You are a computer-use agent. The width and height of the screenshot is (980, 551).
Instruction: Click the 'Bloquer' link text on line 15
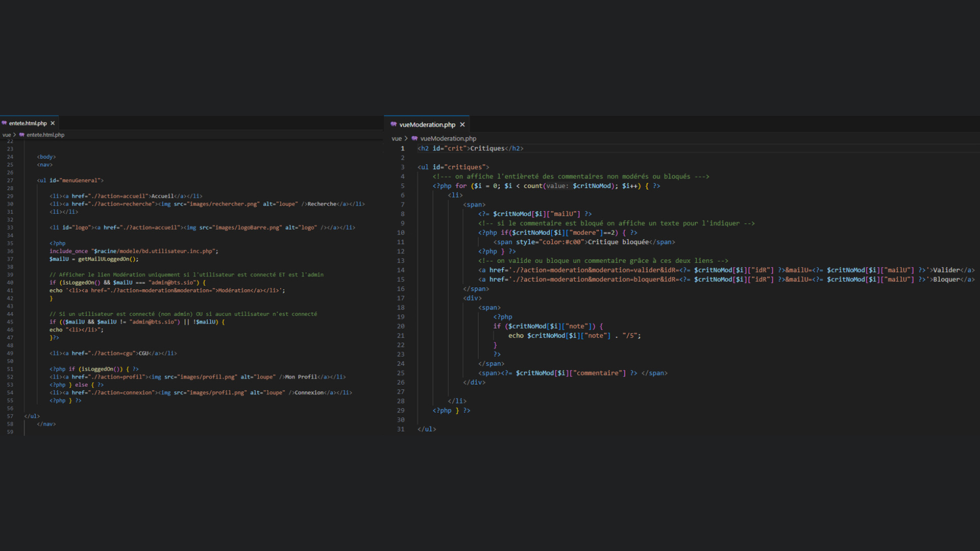coord(946,279)
